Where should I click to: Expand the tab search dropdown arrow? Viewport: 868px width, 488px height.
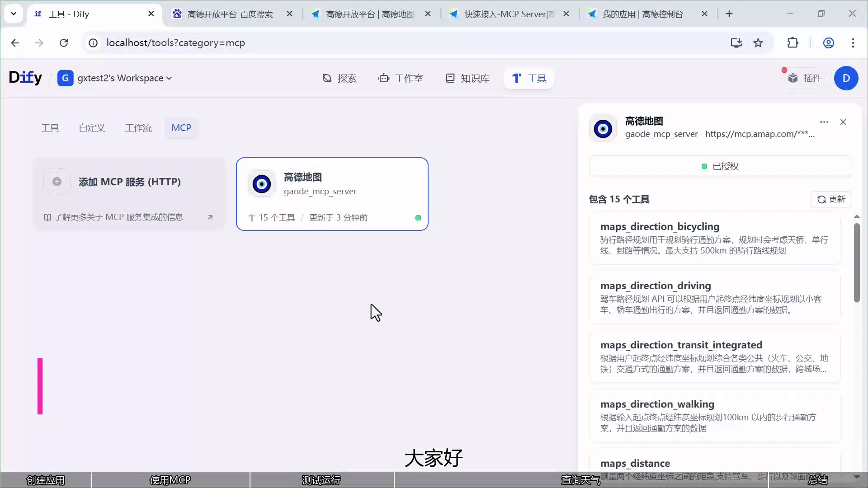pos(14,14)
